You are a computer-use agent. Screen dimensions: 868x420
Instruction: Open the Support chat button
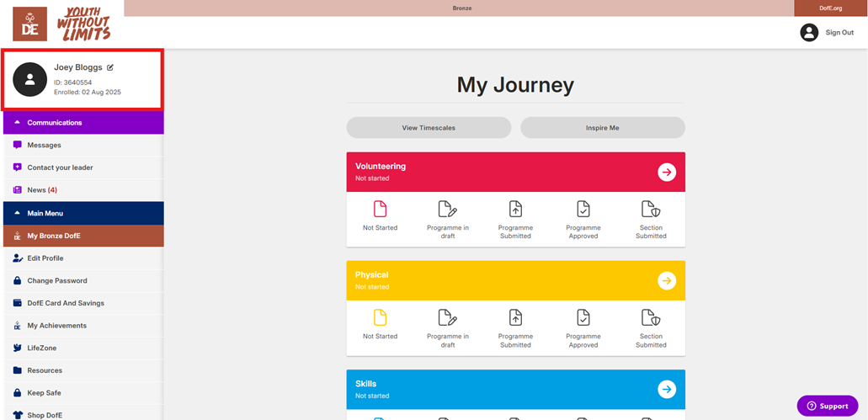(x=827, y=406)
